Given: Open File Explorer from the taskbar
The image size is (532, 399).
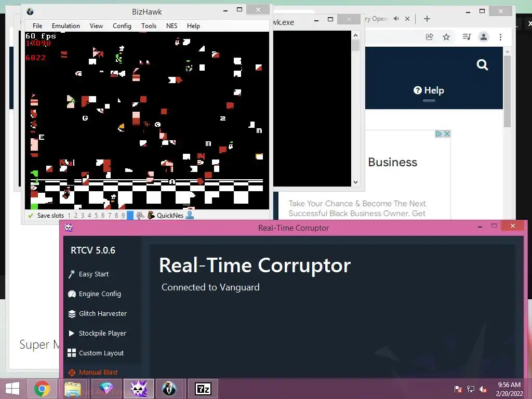Looking at the screenshot, I should 73,389.
